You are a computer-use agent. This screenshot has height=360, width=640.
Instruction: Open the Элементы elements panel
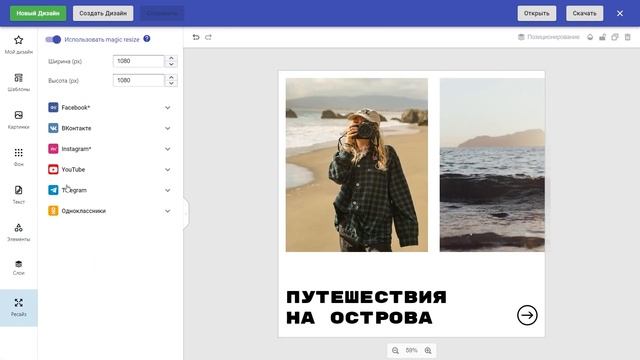pos(18,232)
